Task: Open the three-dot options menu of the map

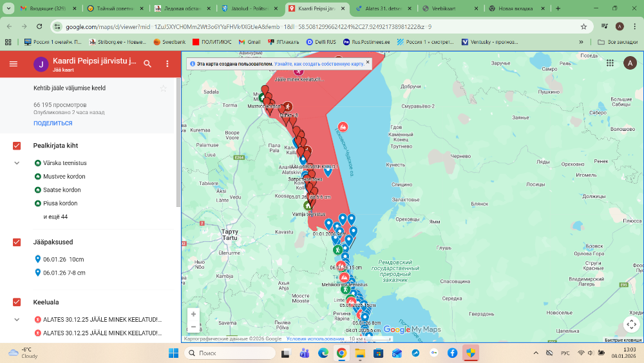Action: click(x=167, y=64)
